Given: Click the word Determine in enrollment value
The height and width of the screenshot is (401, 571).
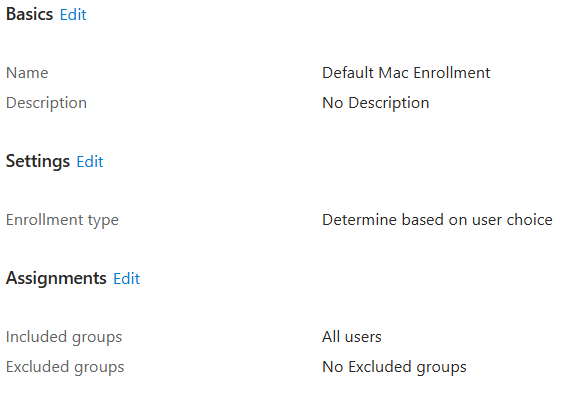Looking at the screenshot, I should (x=360, y=220).
